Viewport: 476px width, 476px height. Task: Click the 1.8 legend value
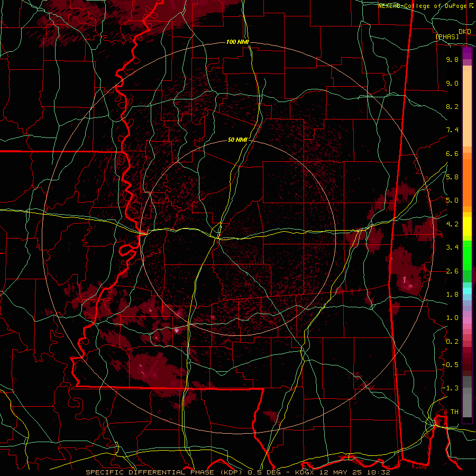pyautogui.click(x=452, y=295)
